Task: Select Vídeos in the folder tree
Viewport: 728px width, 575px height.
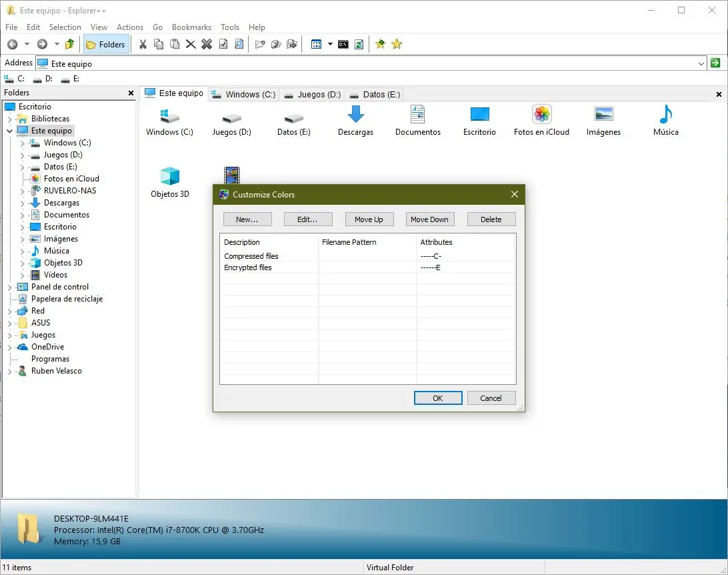Action: [55, 275]
